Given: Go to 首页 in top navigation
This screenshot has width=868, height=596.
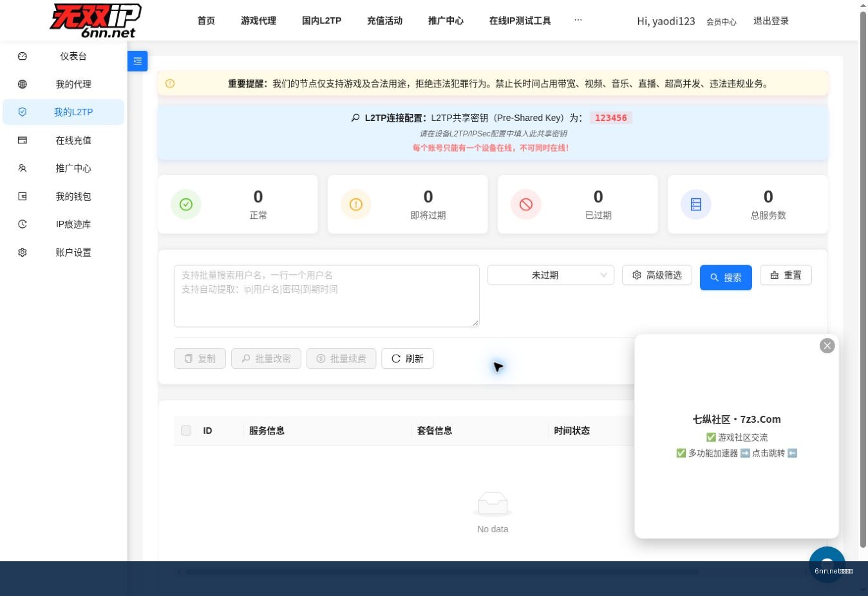Looking at the screenshot, I should click(x=206, y=21).
